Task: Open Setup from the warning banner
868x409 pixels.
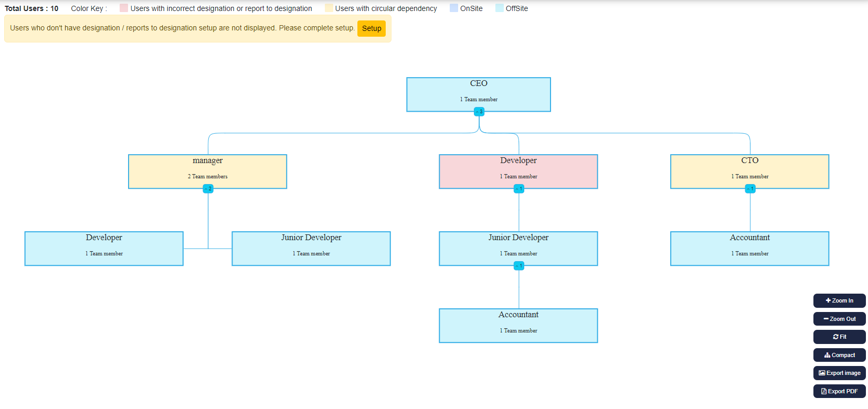Action: [371, 28]
